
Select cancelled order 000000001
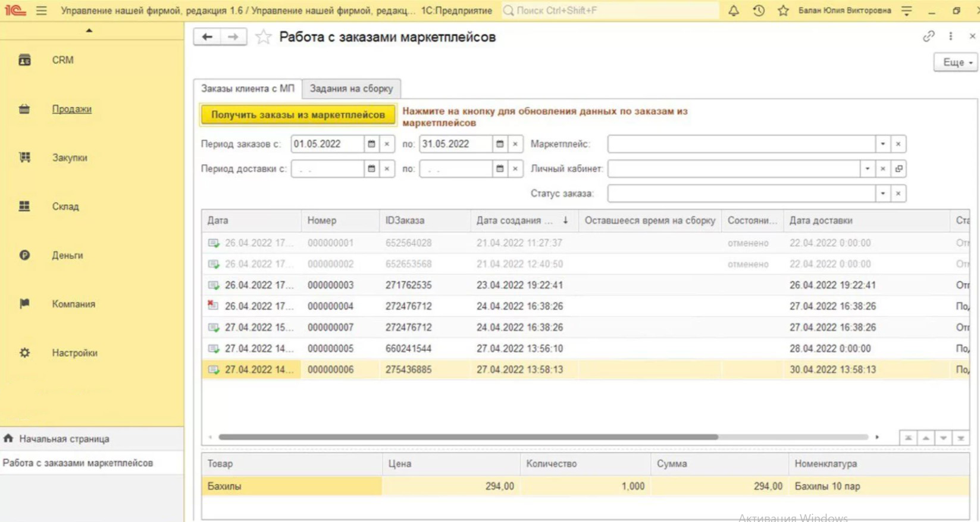[x=586, y=243]
